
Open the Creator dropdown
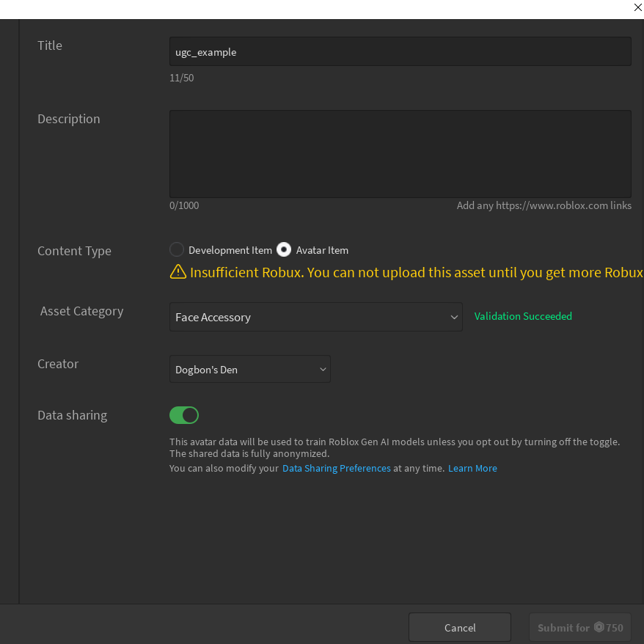pos(249,369)
